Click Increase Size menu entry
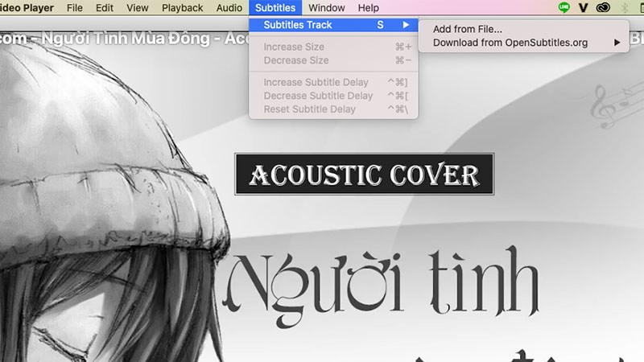The height and width of the screenshot is (362, 644). tap(333, 47)
